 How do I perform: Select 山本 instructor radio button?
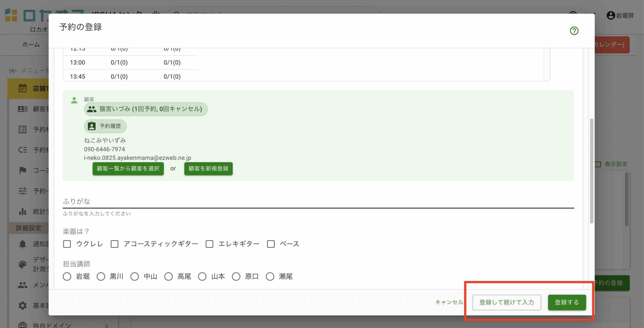(x=202, y=276)
